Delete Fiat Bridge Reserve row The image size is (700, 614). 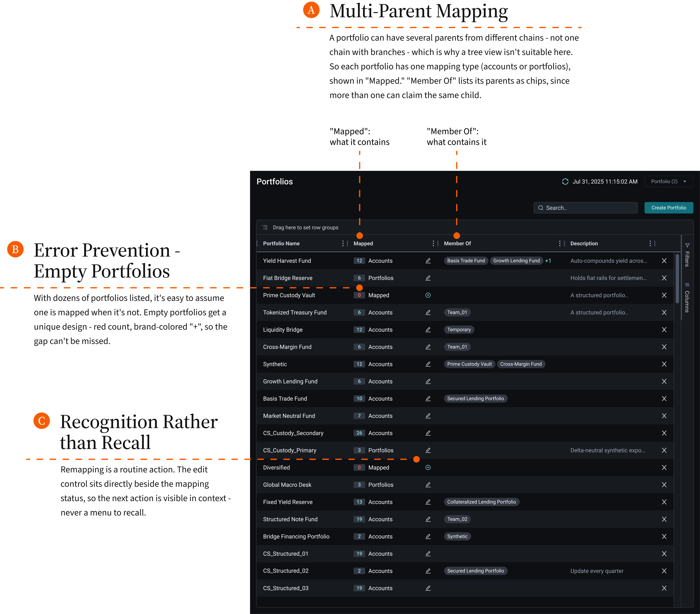pyautogui.click(x=664, y=278)
